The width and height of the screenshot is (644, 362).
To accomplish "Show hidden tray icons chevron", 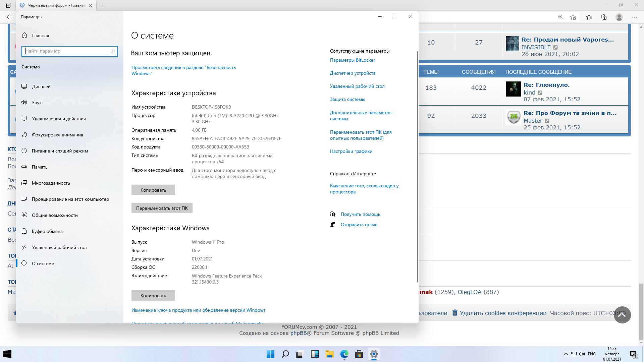I will pyautogui.click(x=566, y=354).
